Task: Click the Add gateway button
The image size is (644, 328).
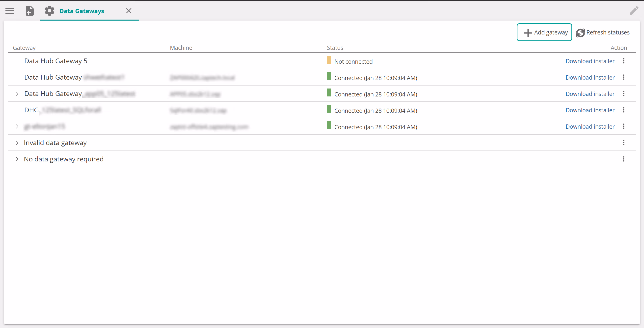Action: [x=544, y=32]
